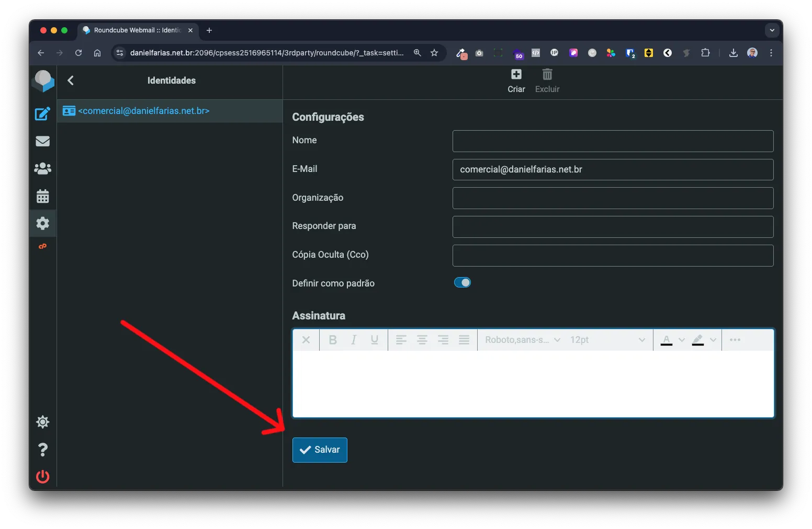Open the Help question mark icon
812x529 pixels.
[x=42, y=450]
